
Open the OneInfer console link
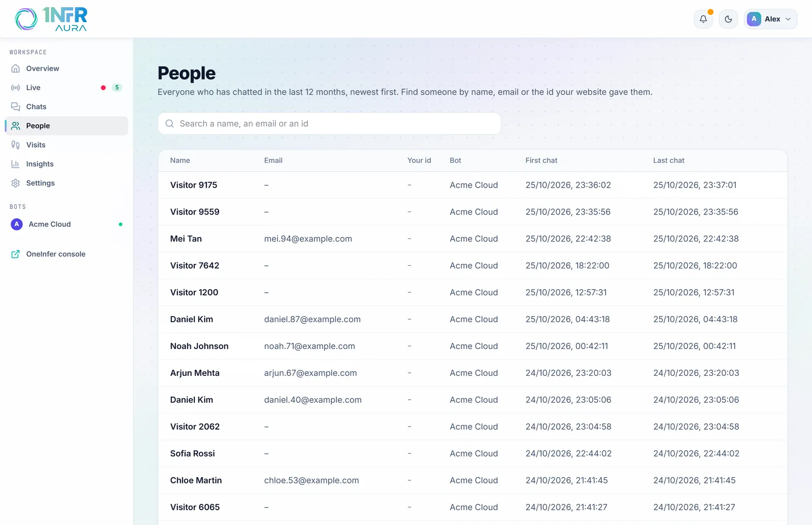pos(66,254)
